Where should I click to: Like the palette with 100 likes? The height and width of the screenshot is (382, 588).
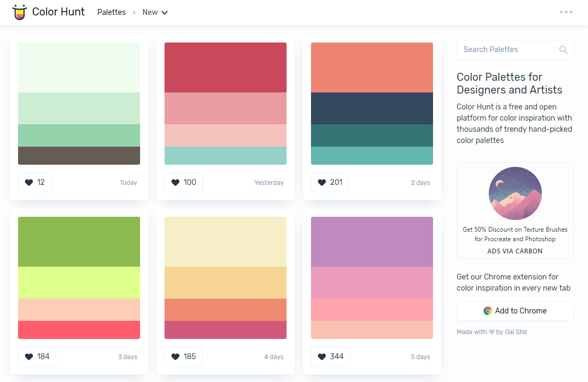(184, 182)
